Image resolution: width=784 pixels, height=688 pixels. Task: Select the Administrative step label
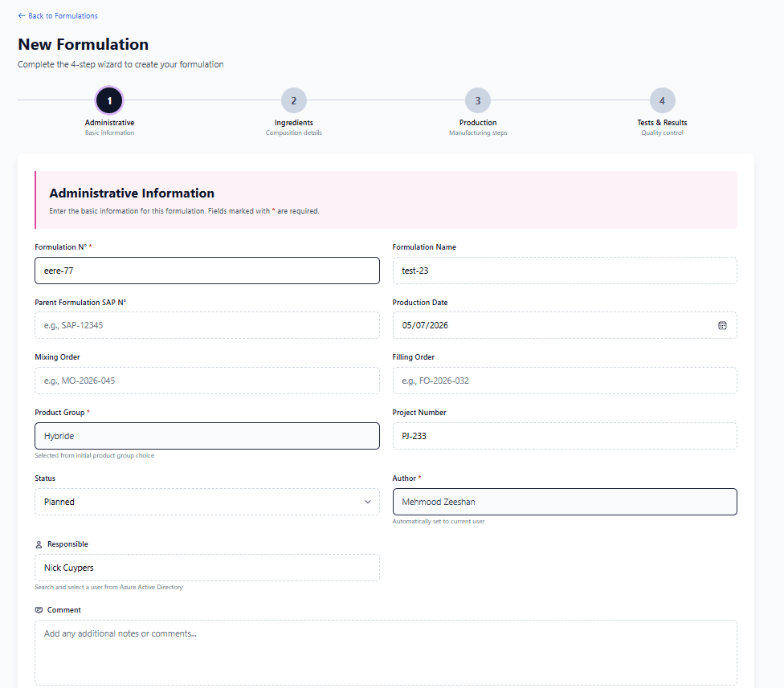[x=109, y=122]
